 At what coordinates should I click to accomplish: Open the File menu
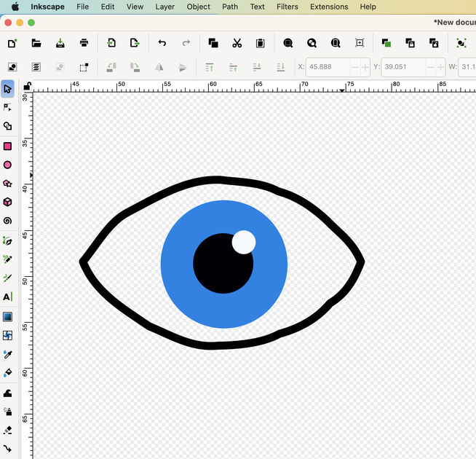(x=82, y=7)
